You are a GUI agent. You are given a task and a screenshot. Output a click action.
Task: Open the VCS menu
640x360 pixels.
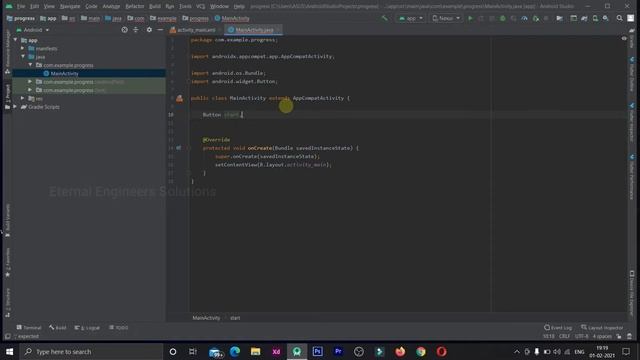coord(200,6)
